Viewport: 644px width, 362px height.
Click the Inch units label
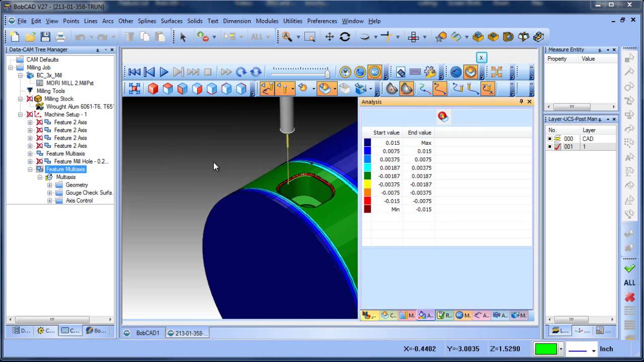(607, 349)
